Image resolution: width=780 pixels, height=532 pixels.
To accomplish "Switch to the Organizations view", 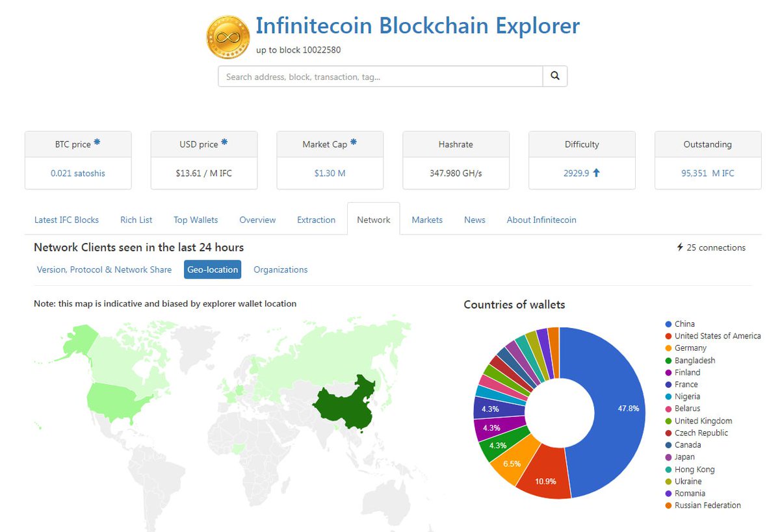I will 281,270.
